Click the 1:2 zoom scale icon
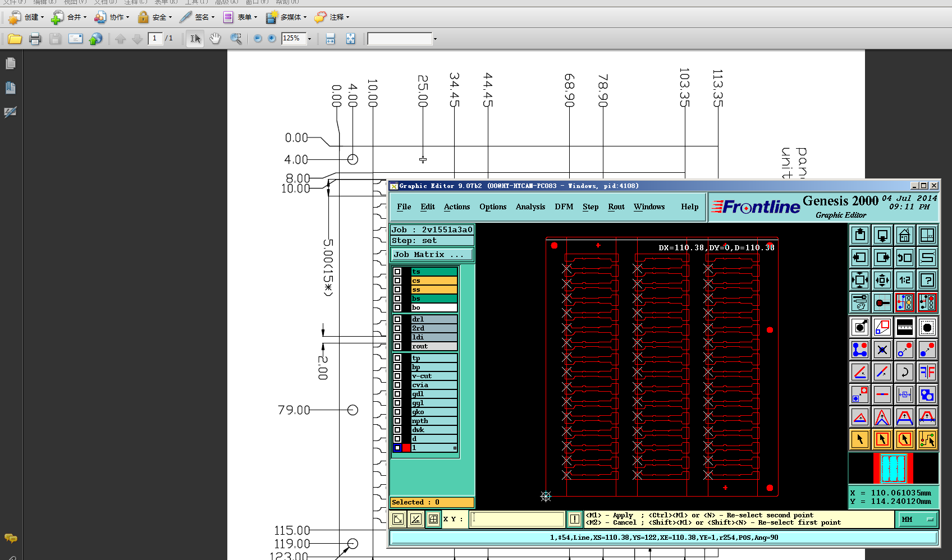952x560 pixels. tap(904, 280)
